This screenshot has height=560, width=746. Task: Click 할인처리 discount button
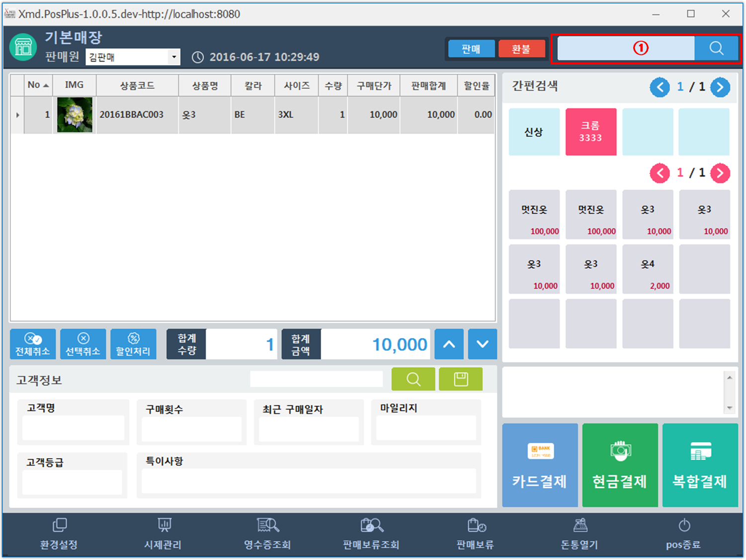click(x=133, y=344)
